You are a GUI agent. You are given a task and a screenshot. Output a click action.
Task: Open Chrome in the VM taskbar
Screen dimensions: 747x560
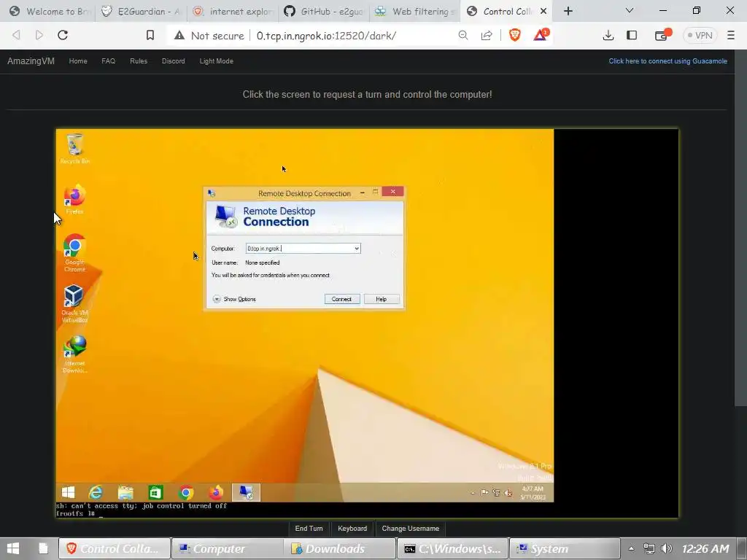[x=186, y=492]
